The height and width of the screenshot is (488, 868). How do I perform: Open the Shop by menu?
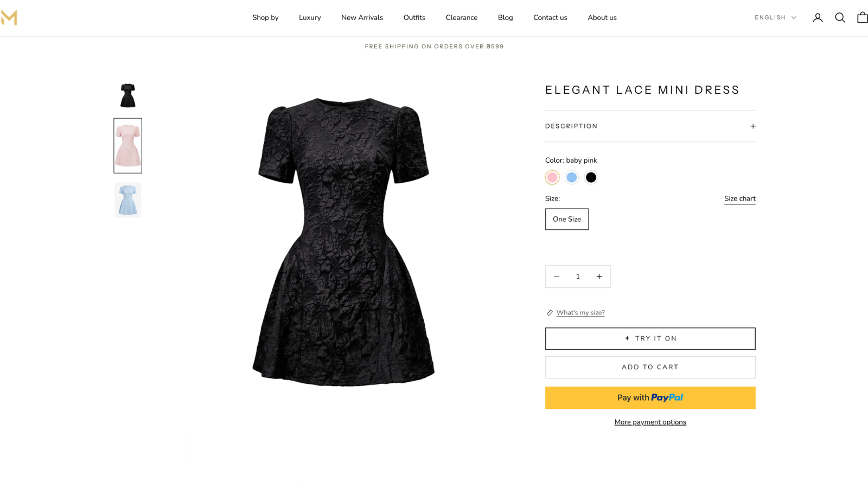click(x=265, y=17)
